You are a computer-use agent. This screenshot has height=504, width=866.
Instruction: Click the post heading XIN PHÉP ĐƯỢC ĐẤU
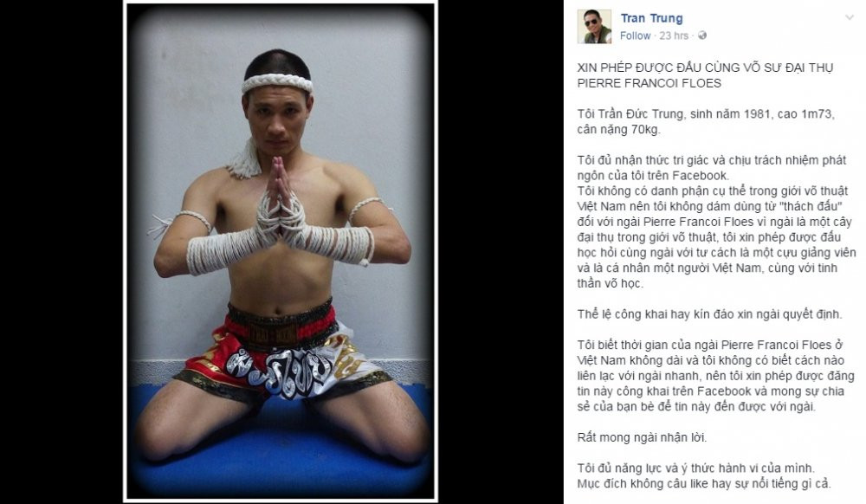tap(705, 68)
